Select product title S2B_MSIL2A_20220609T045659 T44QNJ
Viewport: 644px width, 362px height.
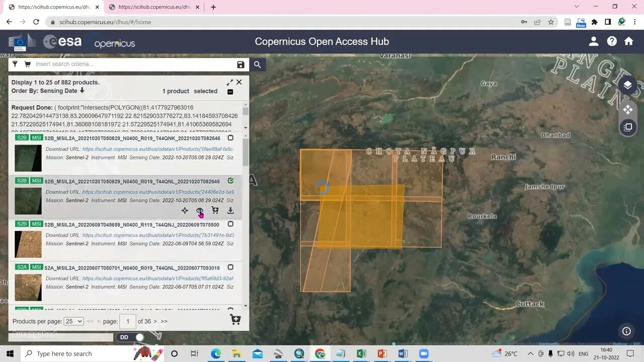click(132, 225)
